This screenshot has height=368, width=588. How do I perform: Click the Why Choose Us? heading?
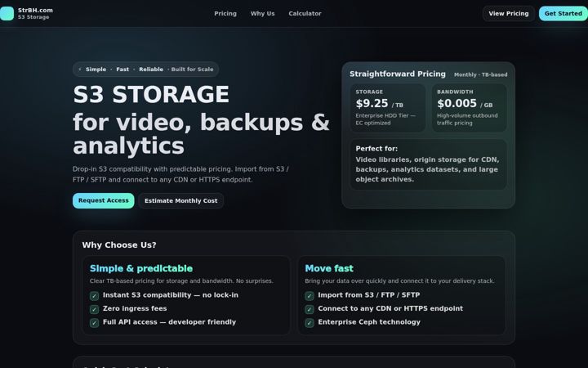point(119,245)
